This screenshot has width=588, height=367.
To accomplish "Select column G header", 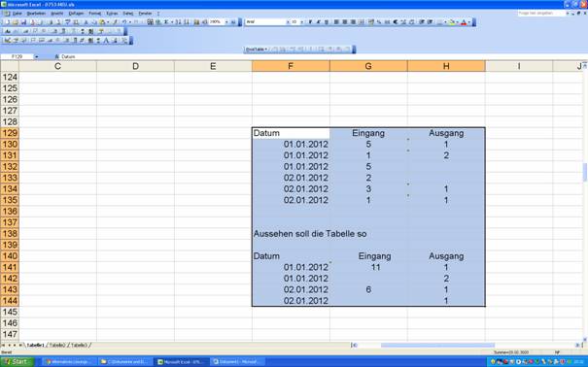I will [368, 66].
